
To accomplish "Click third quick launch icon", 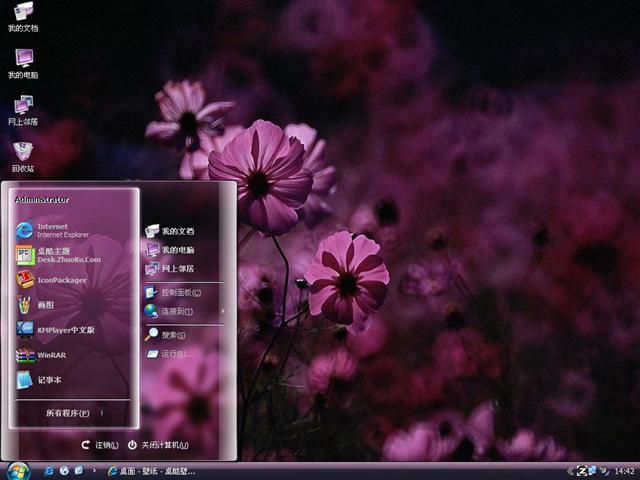I will point(79,471).
